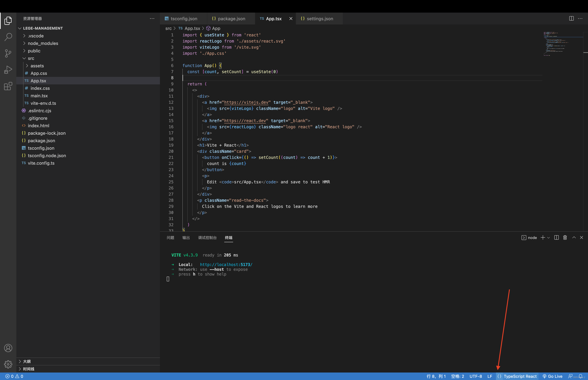588x380 pixels.
Task: Open .gitignore file
Action: [88, 118]
